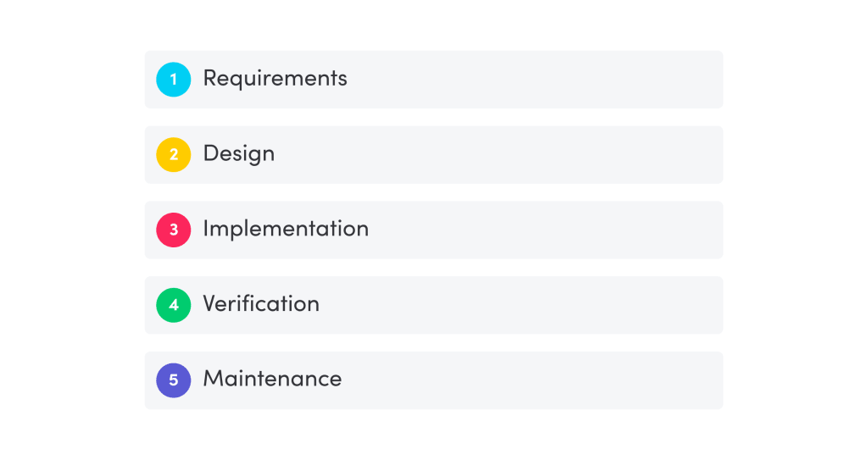Click the cyan number 1 circle

click(x=174, y=80)
